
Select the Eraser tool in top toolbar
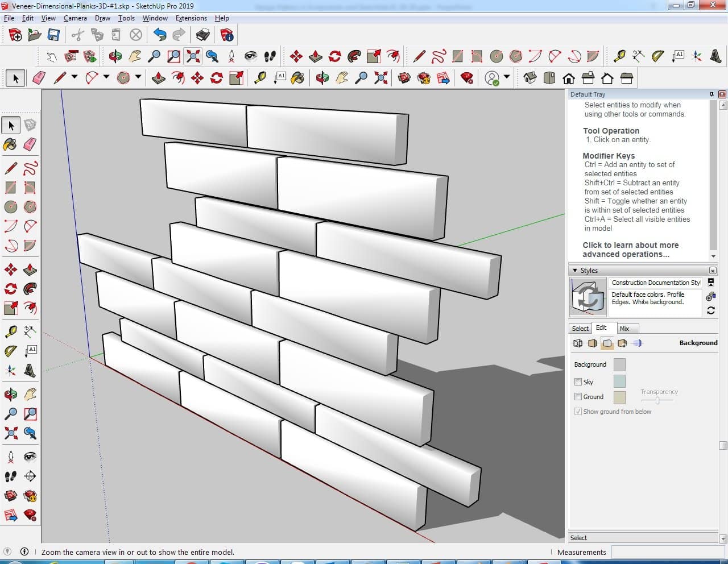coord(39,78)
